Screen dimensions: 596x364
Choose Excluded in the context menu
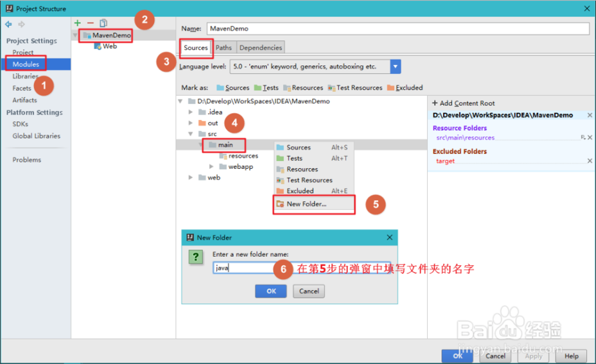coord(314,191)
